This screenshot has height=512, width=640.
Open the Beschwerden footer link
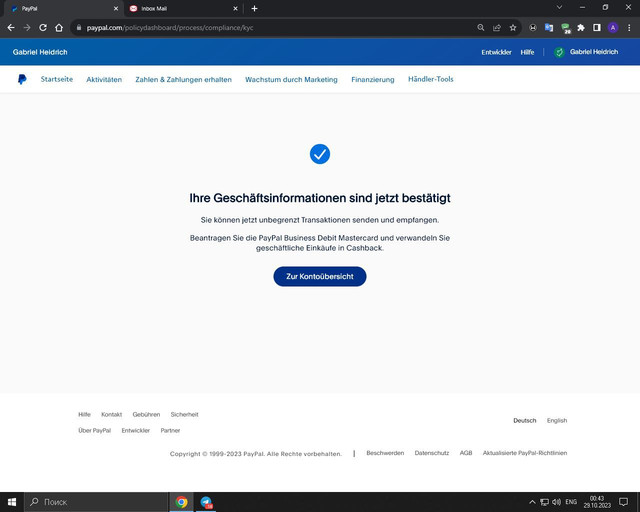point(385,453)
